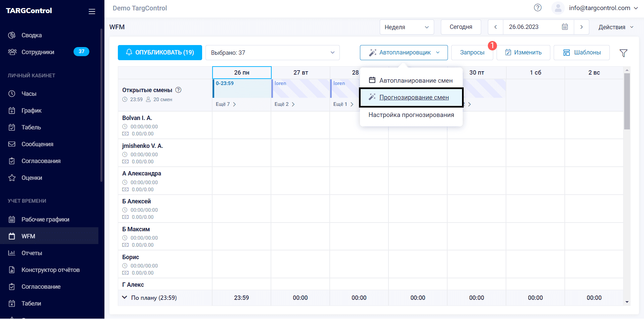Click the filter funnel icon
Screen dimensions: 644x320
tap(623, 53)
